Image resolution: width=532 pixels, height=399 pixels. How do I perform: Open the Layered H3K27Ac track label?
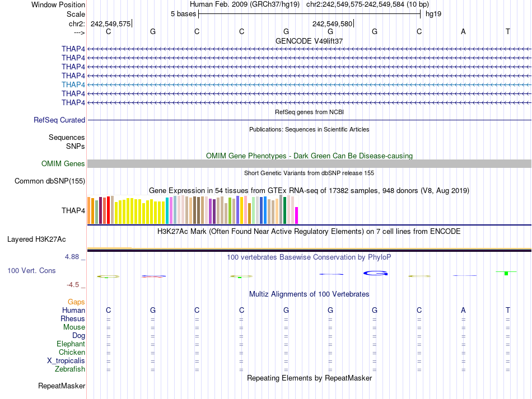36,240
